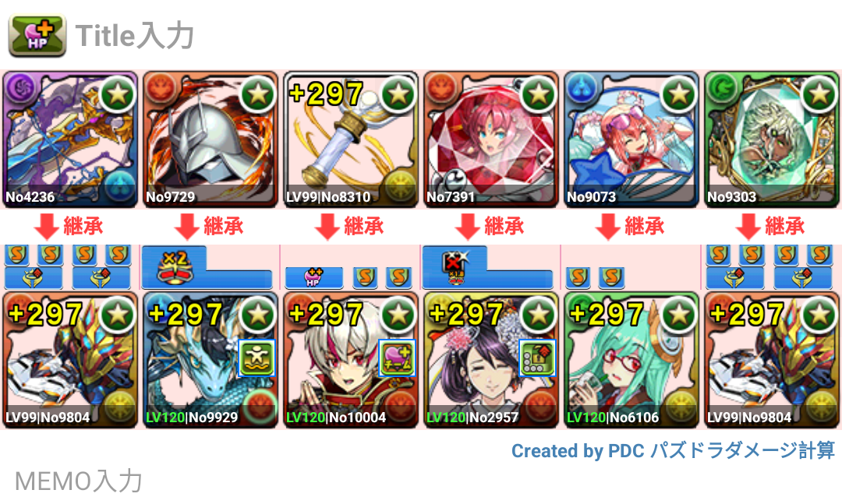Choose the swimsuit girl assist card No9073
This screenshot has height=504, width=842.
[631, 139]
